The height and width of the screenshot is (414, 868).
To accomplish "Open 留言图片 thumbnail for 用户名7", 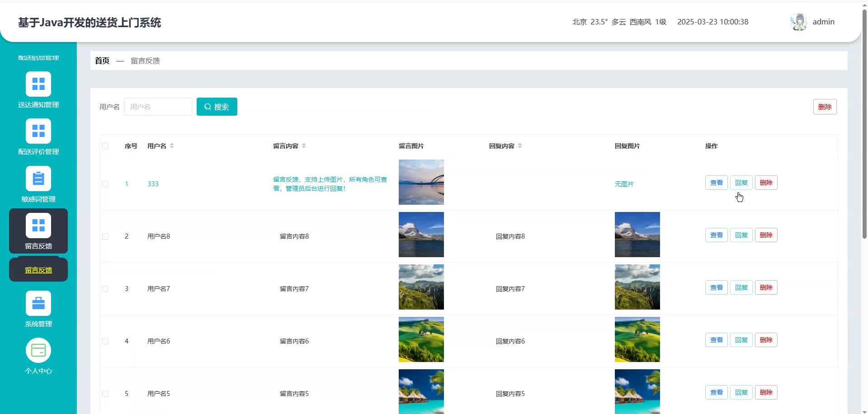I will point(421,287).
